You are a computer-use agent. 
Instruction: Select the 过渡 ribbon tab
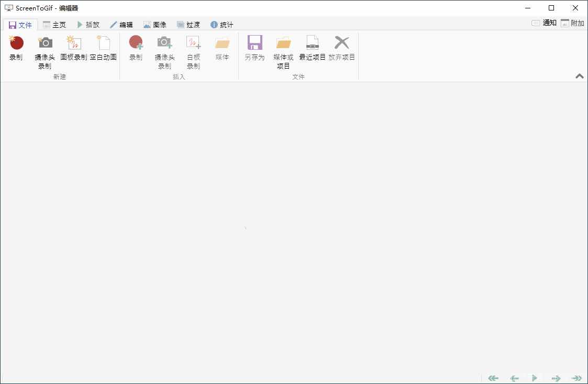point(188,25)
